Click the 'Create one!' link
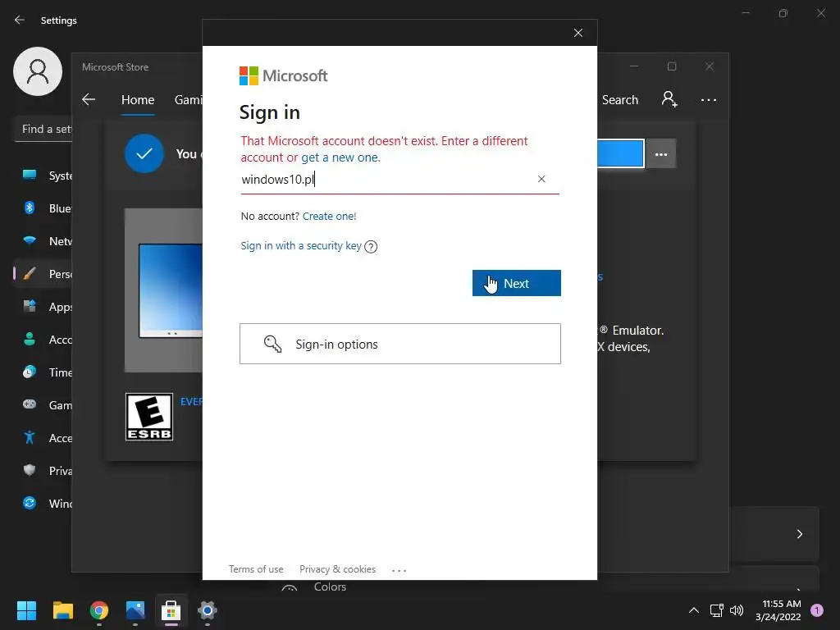The image size is (840, 630). point(330,217)
